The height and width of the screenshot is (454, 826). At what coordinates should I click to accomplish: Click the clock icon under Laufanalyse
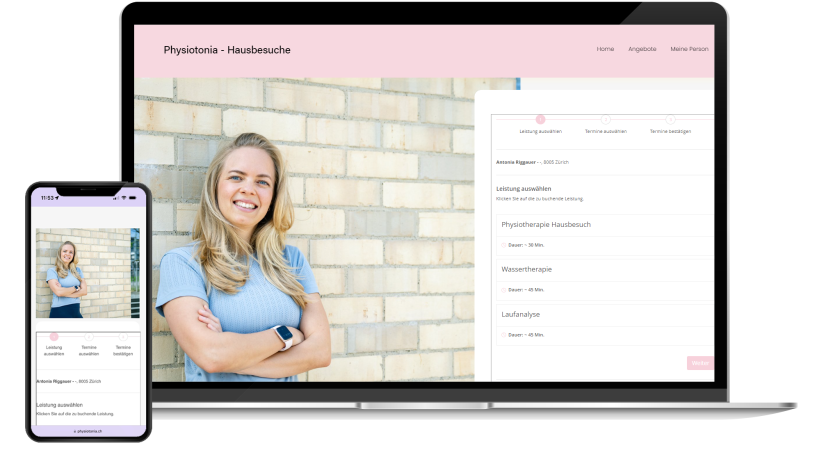tap(504, 335)
